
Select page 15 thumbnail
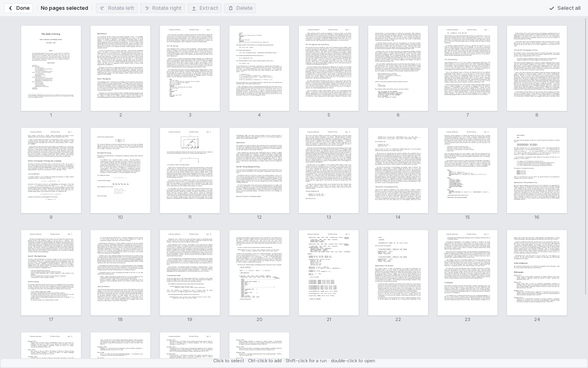coord(468,171)
